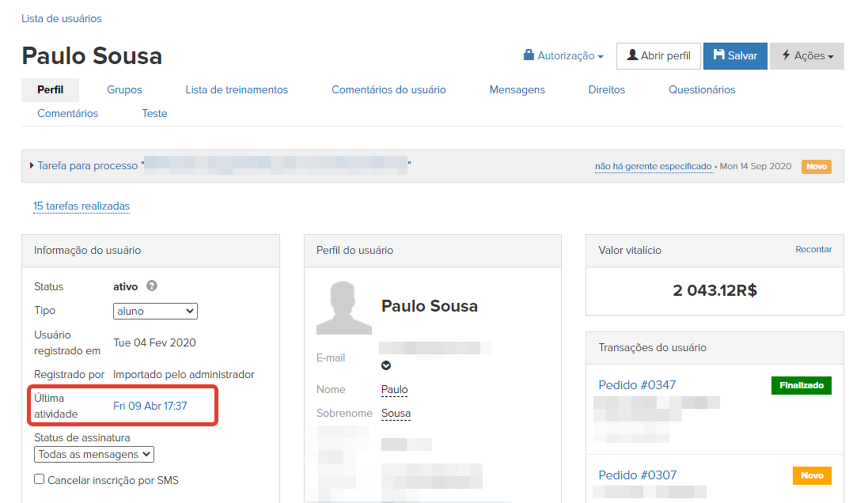Image resolution: width=868 pixels, height=503 pixels.
Task: Expand the Ações dropdown button
Action: tap(806, 56)
